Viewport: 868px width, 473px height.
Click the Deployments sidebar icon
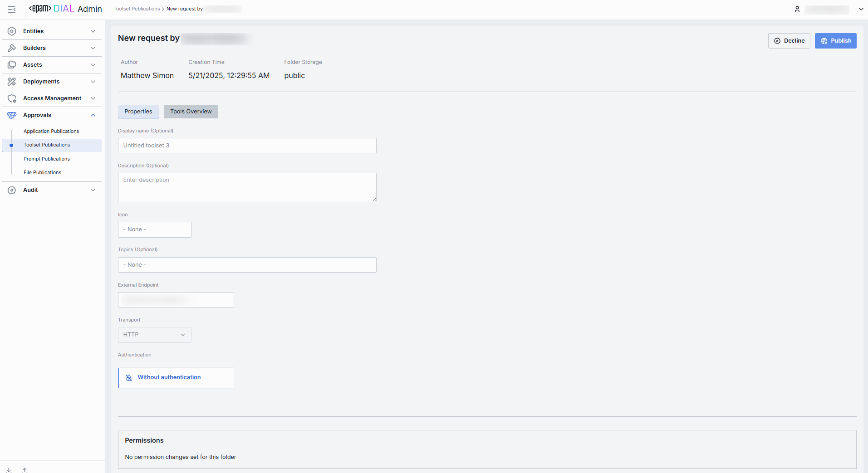point(12,82)
